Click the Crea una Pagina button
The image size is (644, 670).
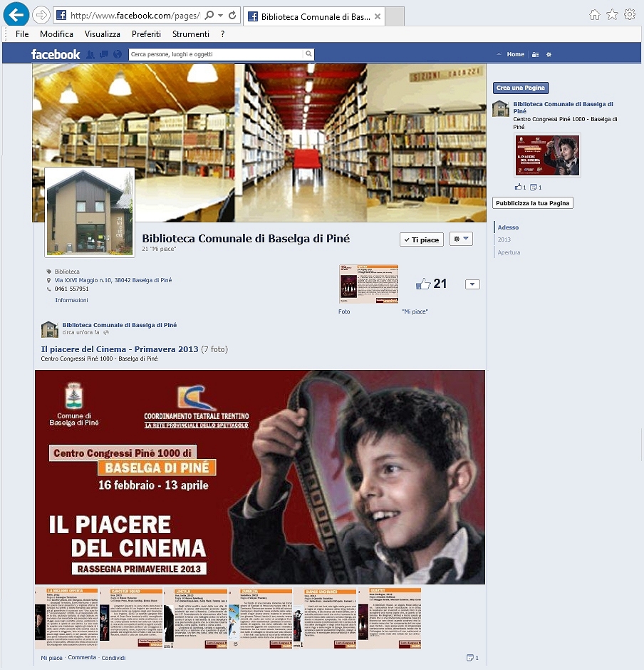point(521,88)
